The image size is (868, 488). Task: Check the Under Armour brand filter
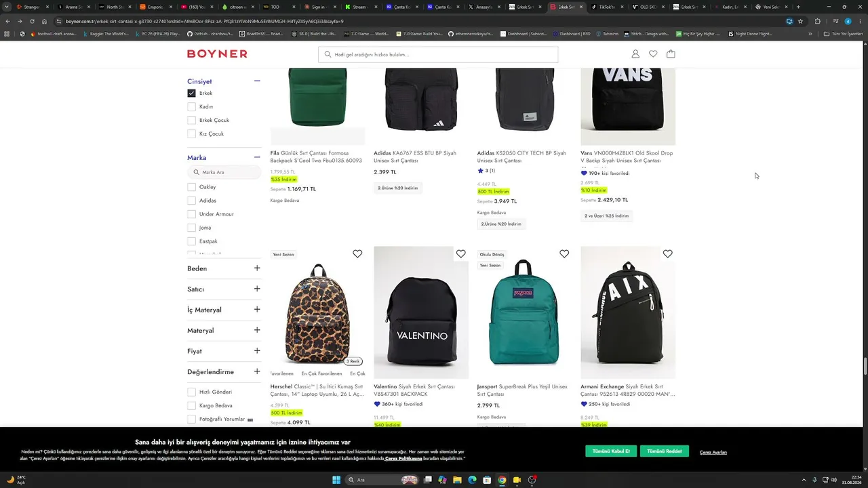[x=192, y=214]
